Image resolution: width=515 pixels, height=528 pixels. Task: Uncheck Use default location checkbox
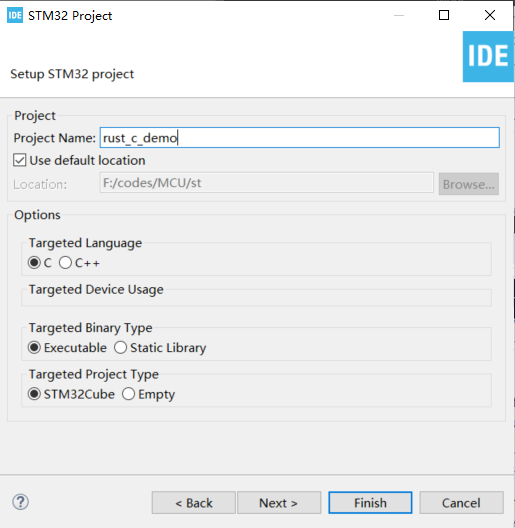click(x=20, y=160)
